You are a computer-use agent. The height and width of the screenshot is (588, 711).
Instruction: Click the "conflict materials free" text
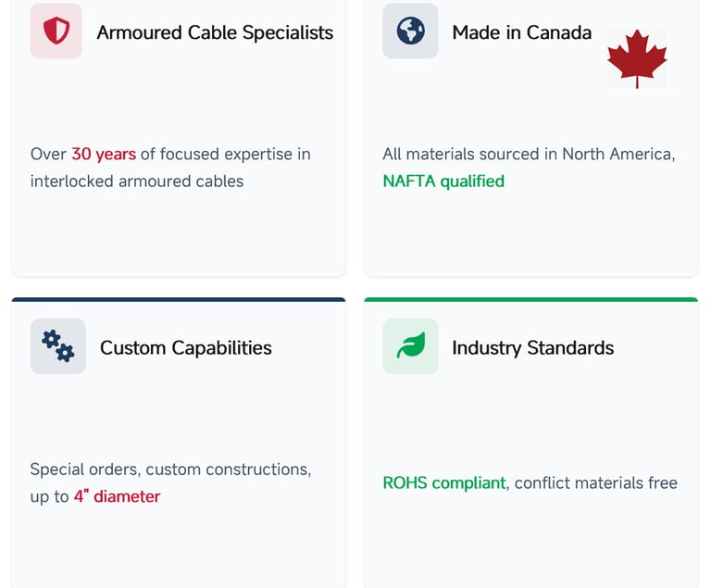pyautogui.click(x=595, y=482)
